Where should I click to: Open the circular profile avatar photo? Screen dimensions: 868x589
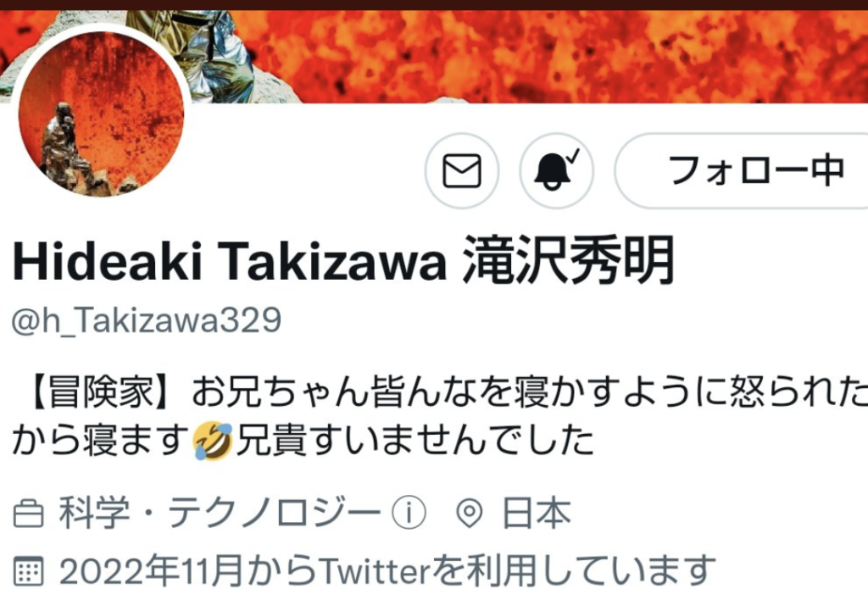(x=102, y=114)
